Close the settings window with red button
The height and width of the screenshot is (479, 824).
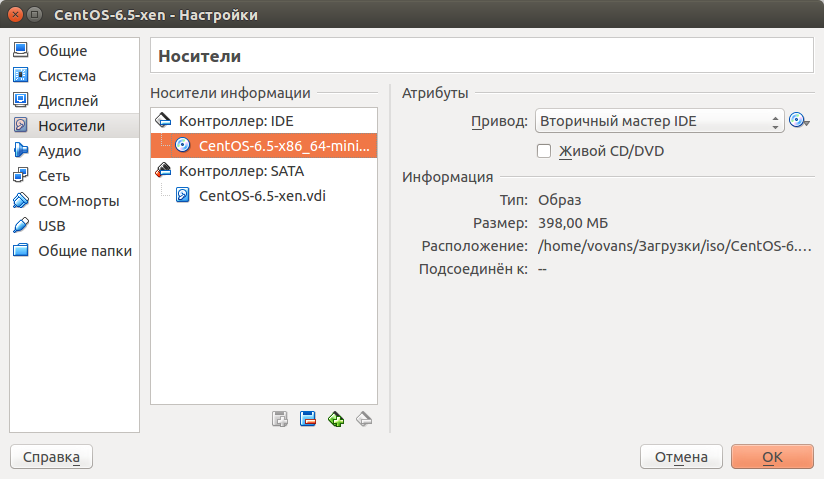pyautogui.click(x=16, y=15)
